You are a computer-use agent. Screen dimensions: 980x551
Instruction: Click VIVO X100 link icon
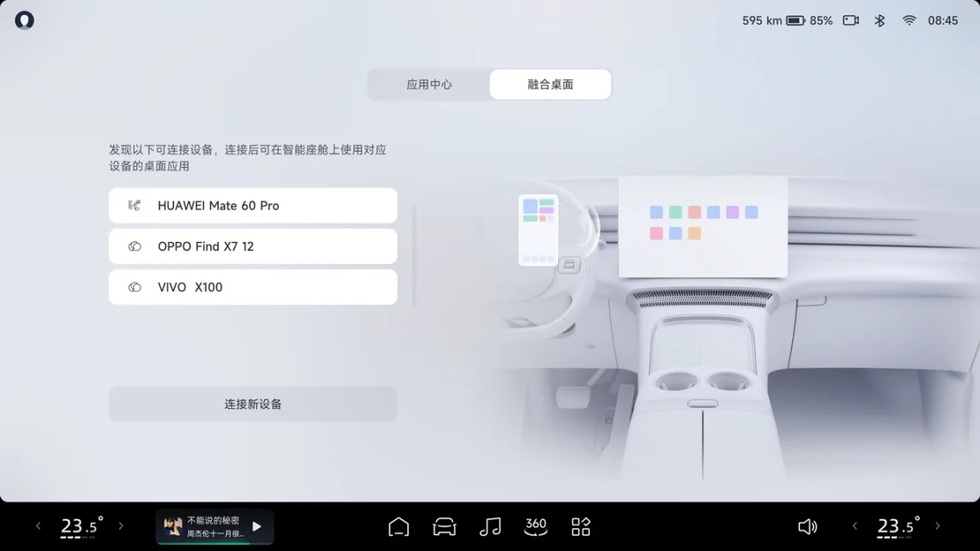(135, 287)
